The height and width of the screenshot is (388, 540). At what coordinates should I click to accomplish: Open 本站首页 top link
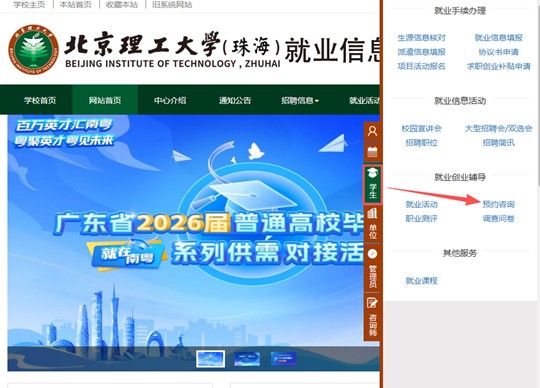(75, 5)
